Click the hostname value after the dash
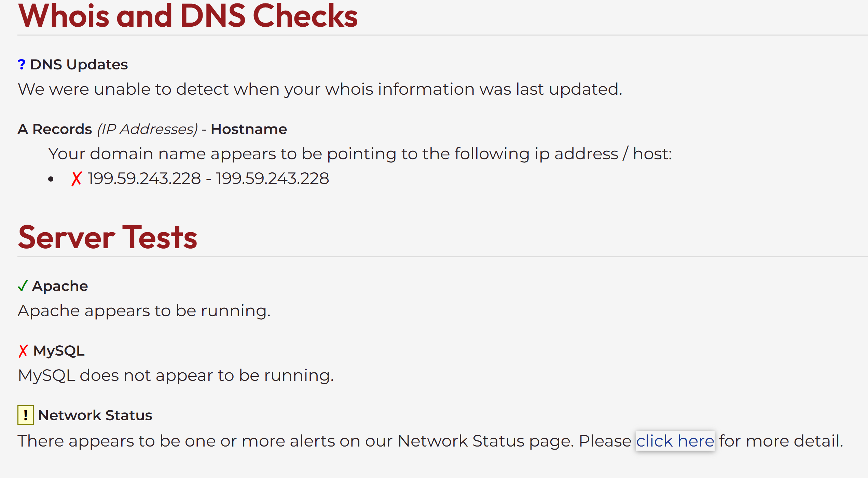 272,178
